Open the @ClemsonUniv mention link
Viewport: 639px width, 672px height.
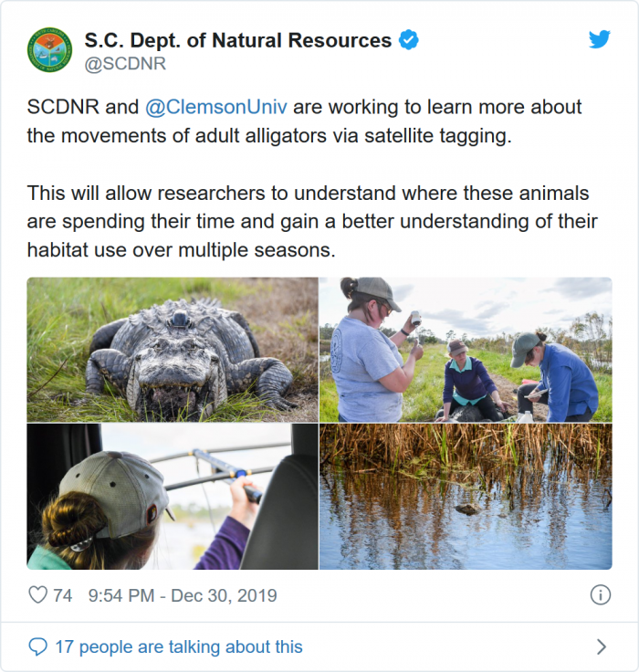point(215,107)
